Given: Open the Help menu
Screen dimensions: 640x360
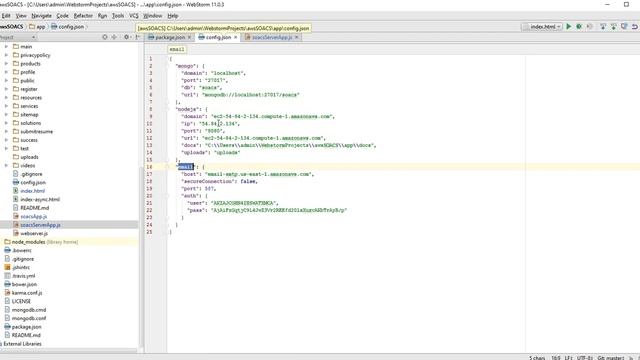Looking at the screenshot, I should (173, 16).
